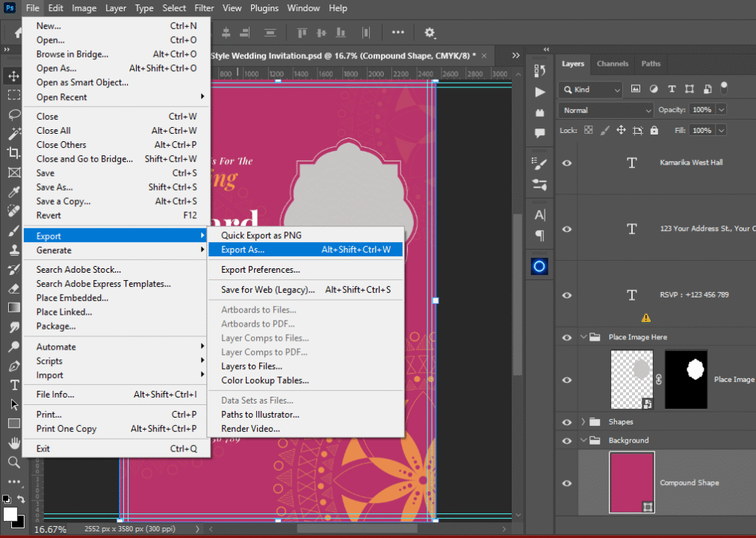This screenshot has width=756, height=538.
Task: Click the Place Image layer mask thumbnail
Action: [x=686, y=380]
